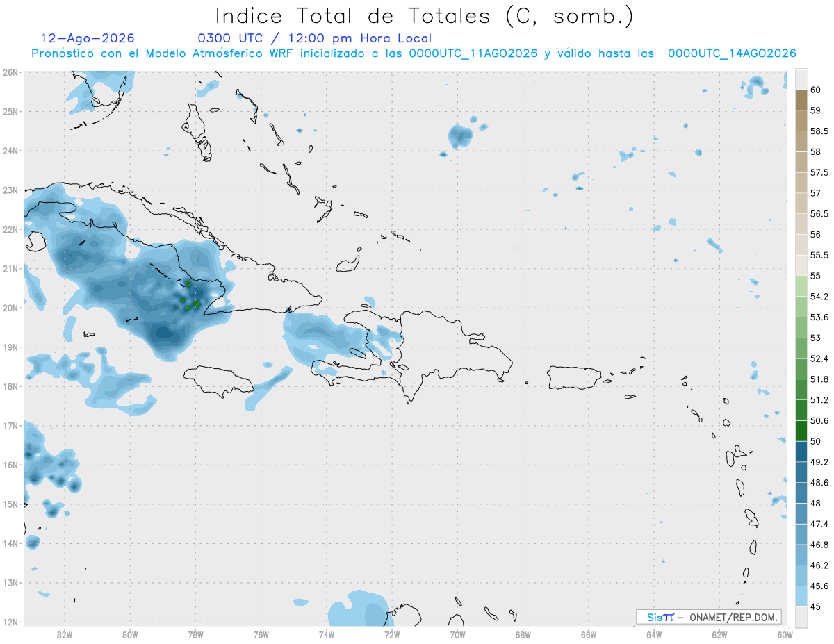Click legend value "58.5"
Image resolution: width=834 pixels, height=644 pixels.
click(819, 131)
